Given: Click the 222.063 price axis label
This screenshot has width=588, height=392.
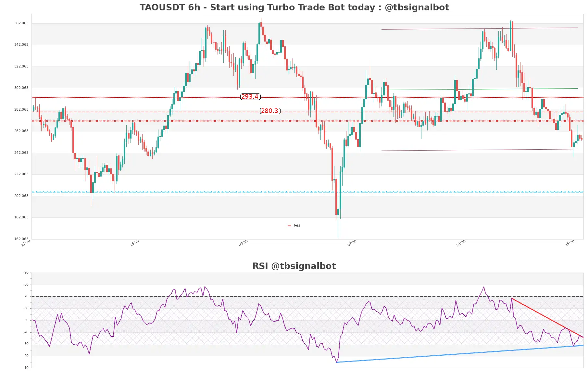Looking at the screenshot, I should click(21, 174).
